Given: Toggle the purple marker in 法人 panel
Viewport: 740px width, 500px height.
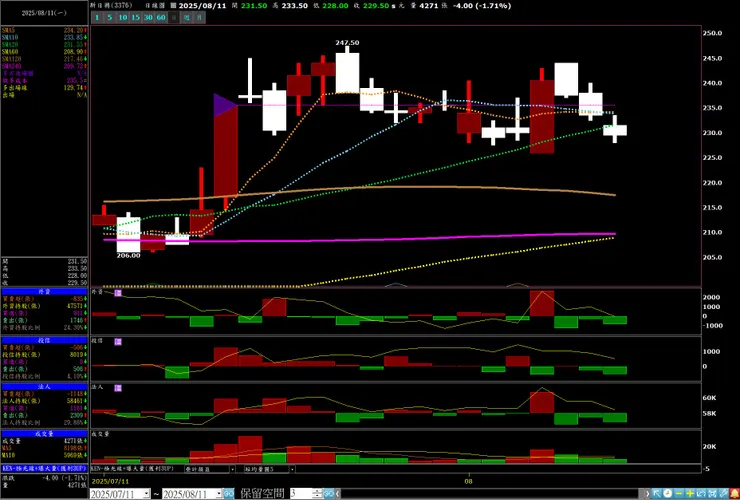Looking at the screenshot, I should point(118,388).
